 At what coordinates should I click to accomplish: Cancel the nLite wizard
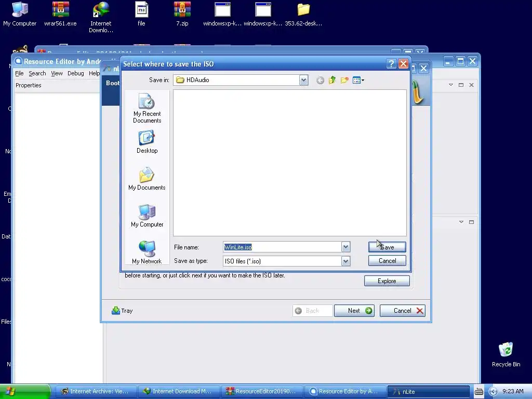403,311
